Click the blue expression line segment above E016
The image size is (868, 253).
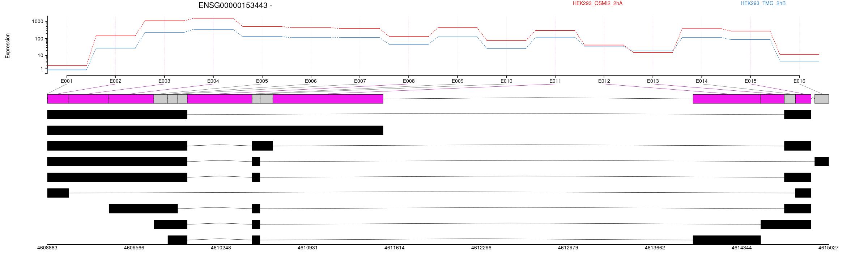(799, 61)
